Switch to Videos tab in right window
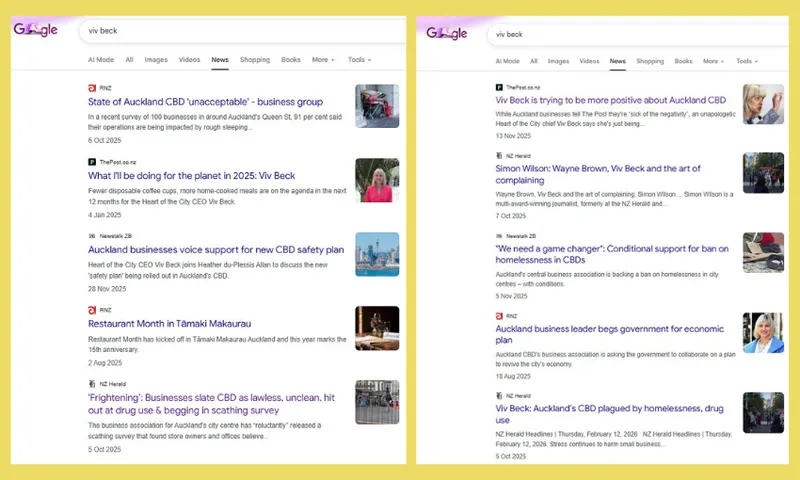The width and height of the screenshot is (800, 480). [x=589, y=61]
